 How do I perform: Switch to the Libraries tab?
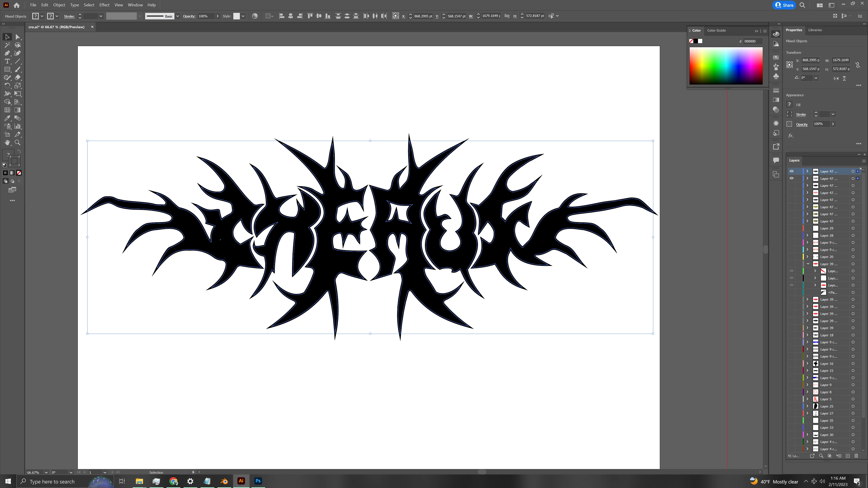click(x=815, y=30)
